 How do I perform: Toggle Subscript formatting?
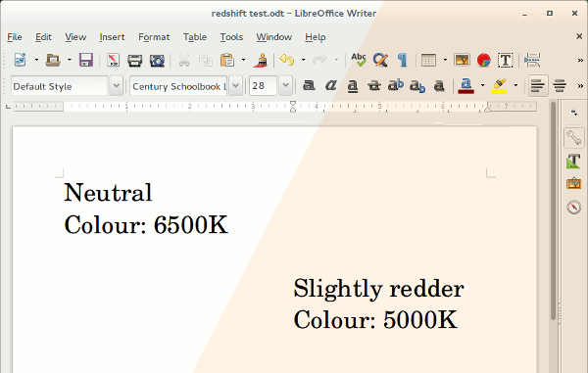click(417, 86)
